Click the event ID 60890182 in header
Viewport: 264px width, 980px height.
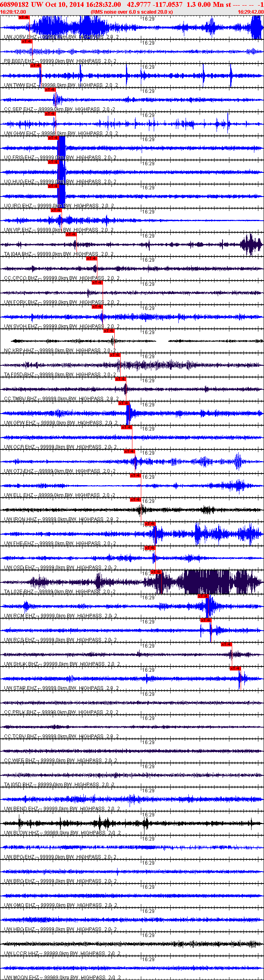(14, 4)
